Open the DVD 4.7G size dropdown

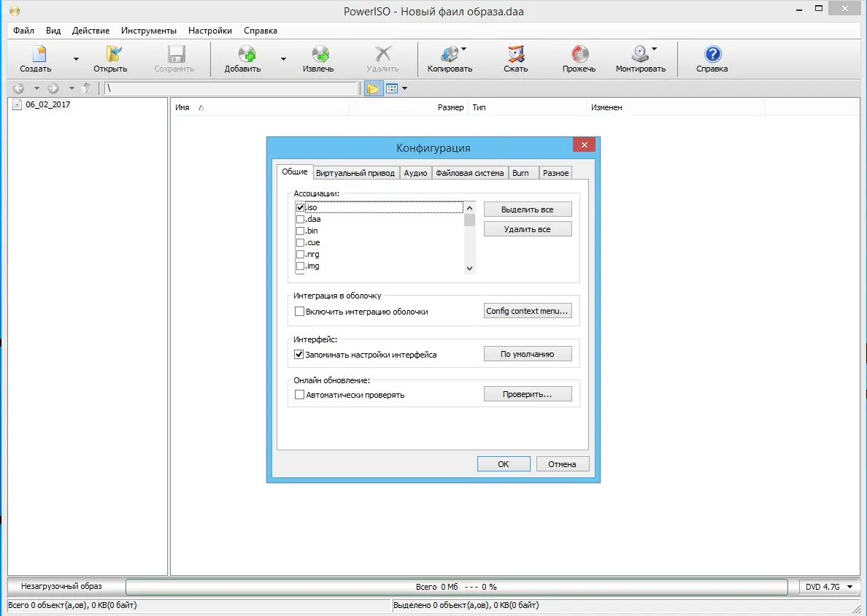(850, 587)
